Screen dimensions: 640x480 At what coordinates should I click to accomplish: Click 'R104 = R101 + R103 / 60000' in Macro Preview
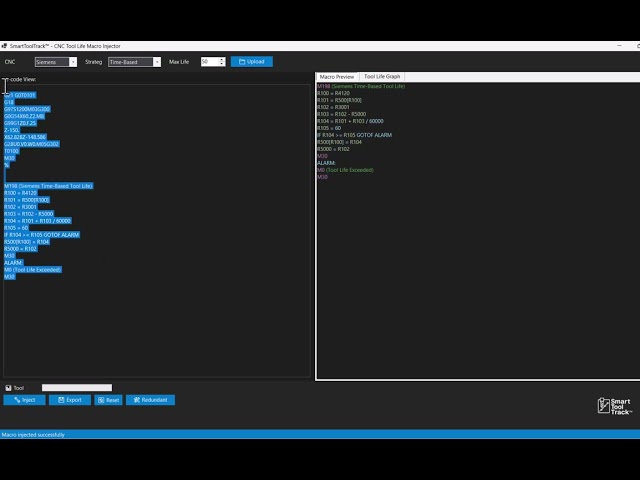coord(350,121)
